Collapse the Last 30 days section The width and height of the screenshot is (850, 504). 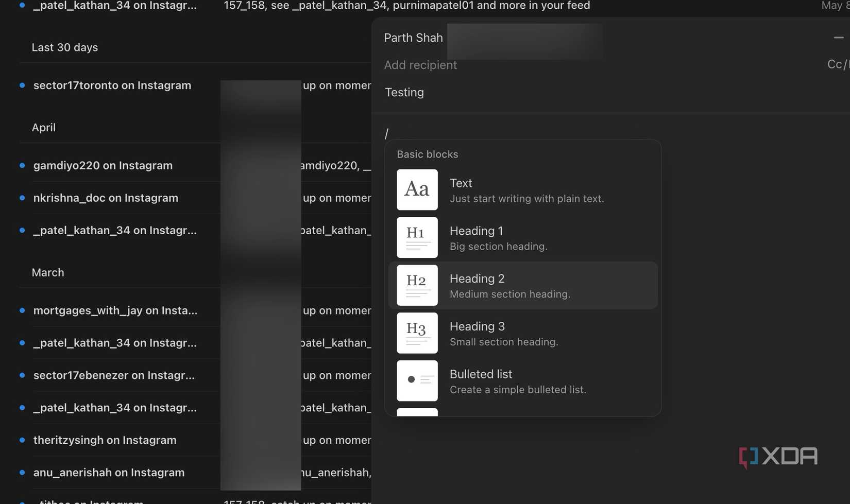click(x=65, y=47)
